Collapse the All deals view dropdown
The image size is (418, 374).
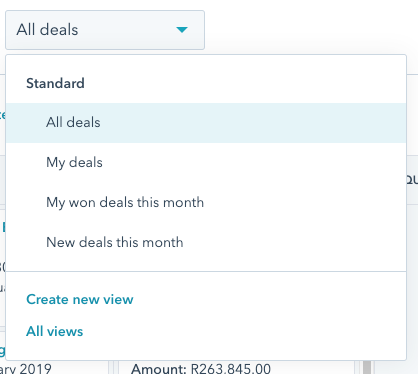pyautogui.click(x=105, y=30)
